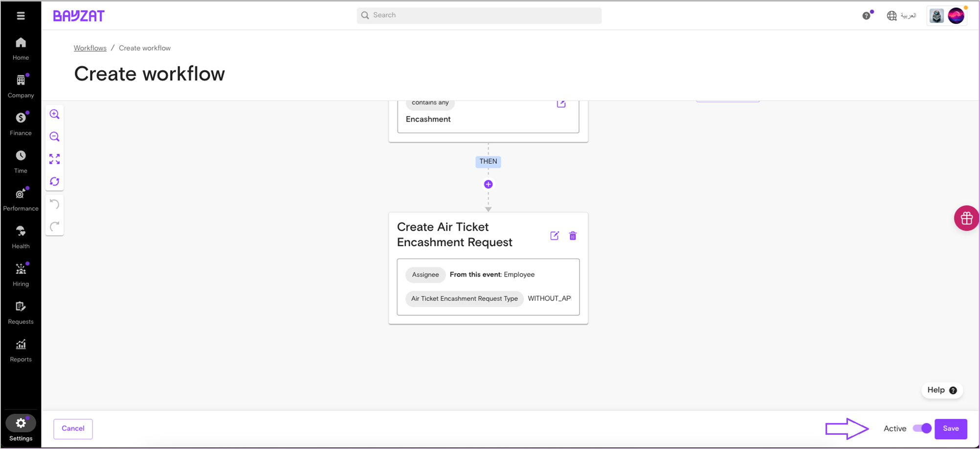This screenshot has height=449, width=980.
Task: Switch language to Arabic
Action: point(901,16)
